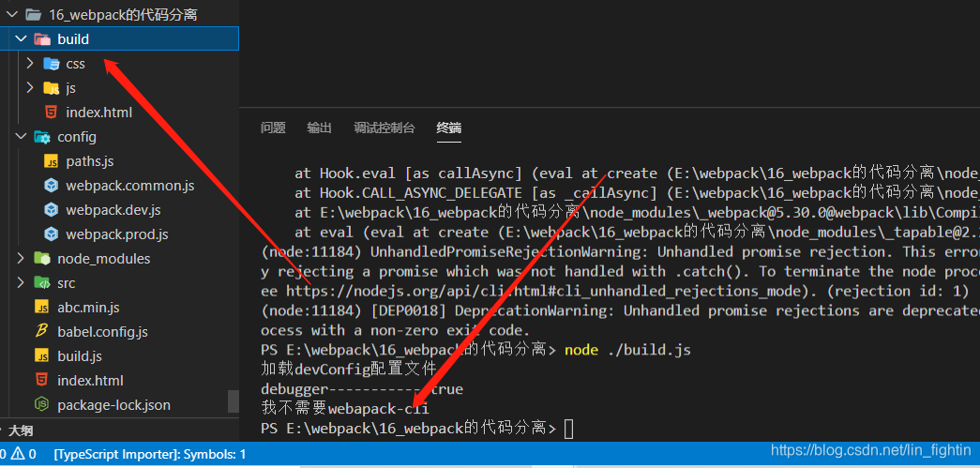Click the root project folder icon

click(x=33, y=15)
